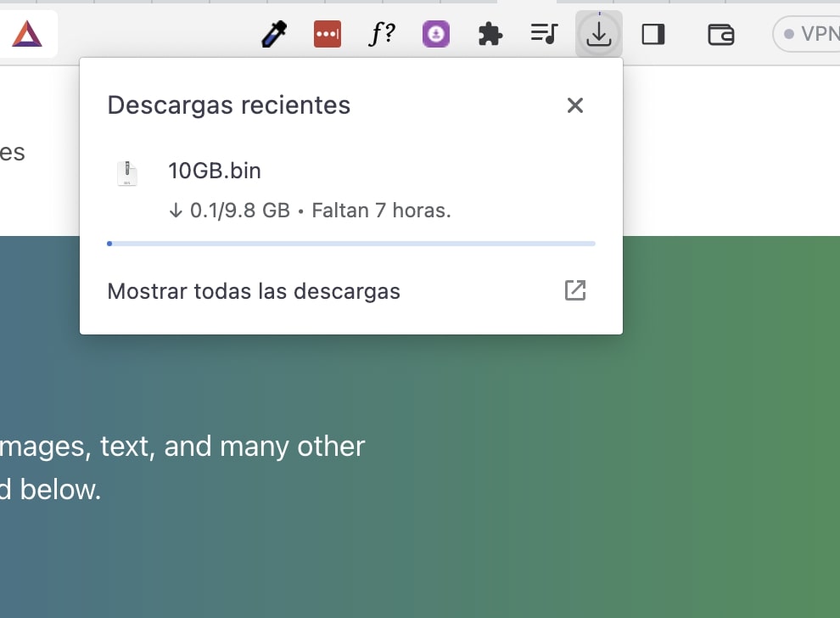Screen dimensions: 840x618
Task: Activate the eyedropper color picker extension
Action: coord(274,34)
